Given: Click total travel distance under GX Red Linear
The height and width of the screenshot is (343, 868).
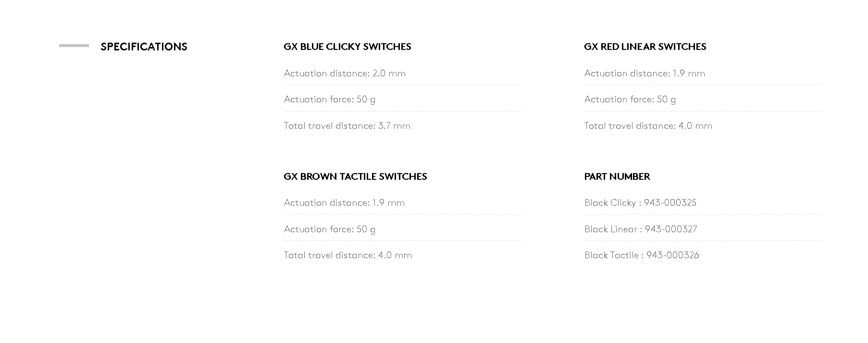Looking at the screenshot, I should pos(648,126).
